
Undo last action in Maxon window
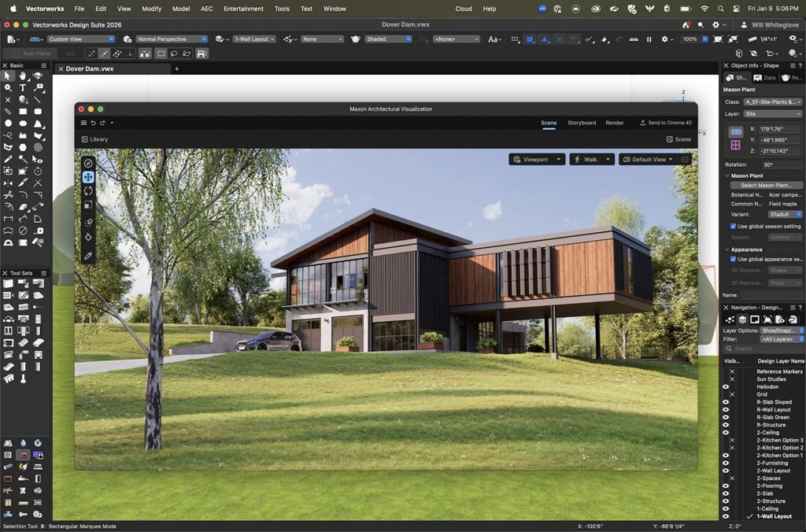(x=93, y=123)
